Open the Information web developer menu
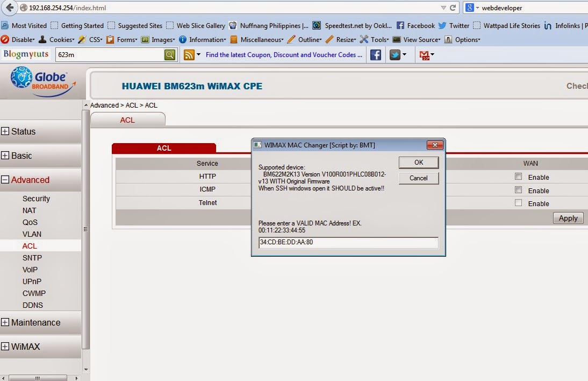The width and height of the screenshot is (588, 381). (x=203, y=39)
